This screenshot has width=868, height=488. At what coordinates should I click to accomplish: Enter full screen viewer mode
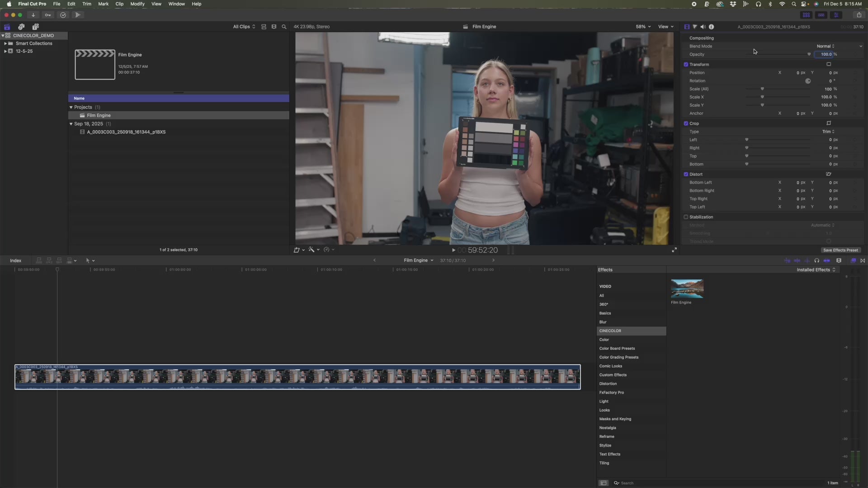click(674, 250)
